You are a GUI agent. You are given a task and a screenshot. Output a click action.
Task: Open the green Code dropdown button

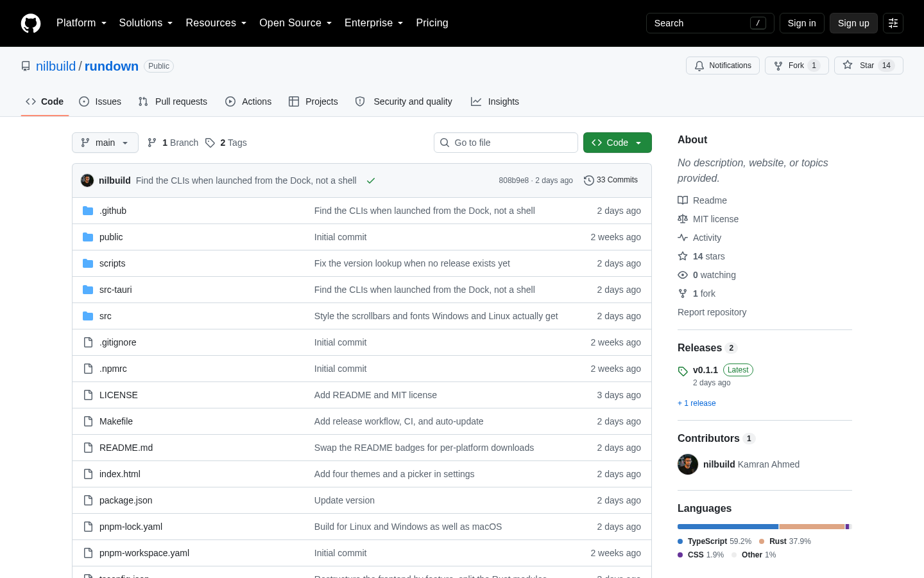tap(617, 143)
